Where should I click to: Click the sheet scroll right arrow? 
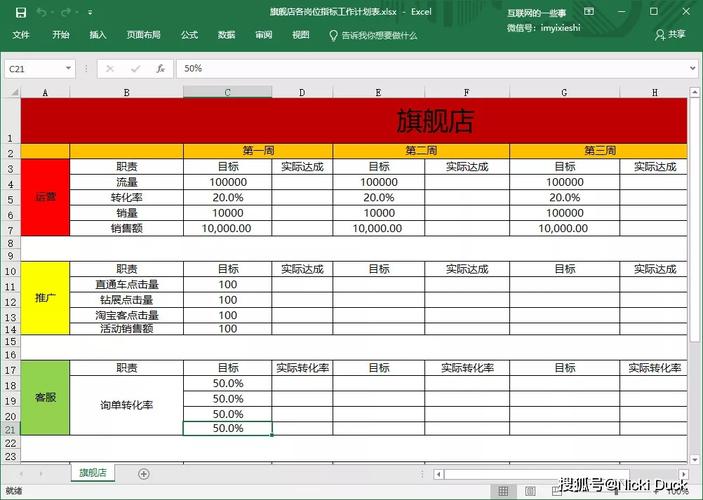pyautogui.click(x=41, y=474)
